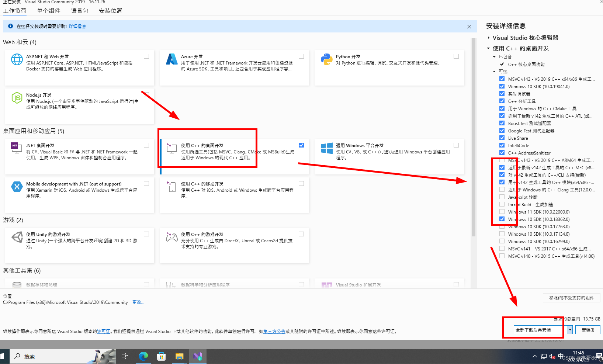The image size is (603, 364).
Task: Enable MSVC v141 VS 2017 C++ build tools
Action: click(x=502, y=249)
